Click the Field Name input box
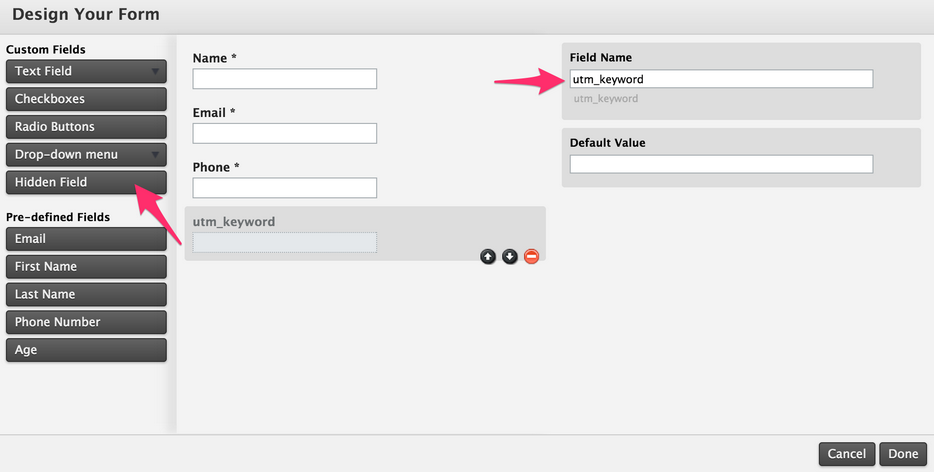Screen dimensions: 934x472 tap(721, 79)
